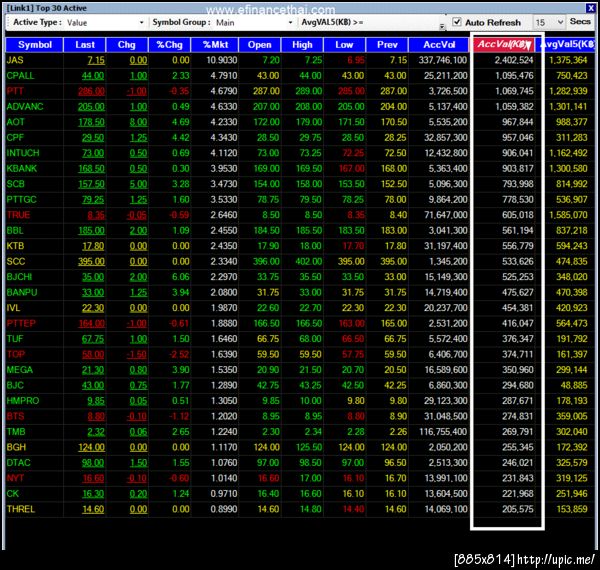Click TMB AccVol value 116,755,400

click(443, 432)
